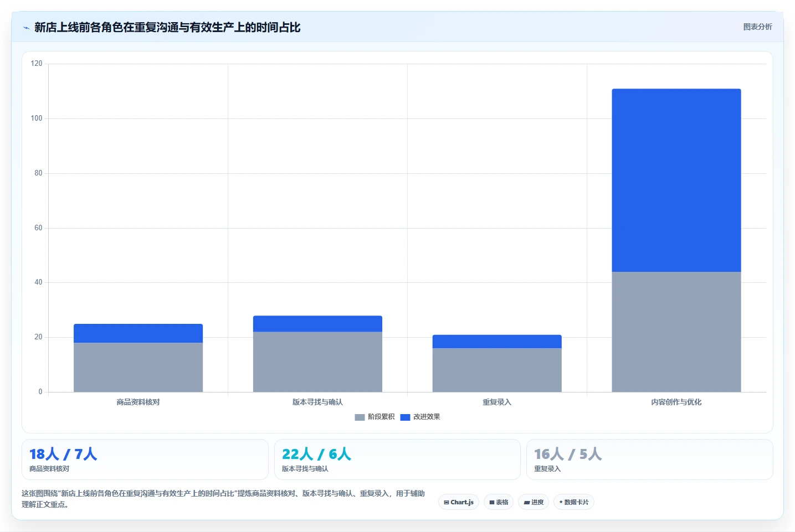Click the 内容创作与优化 x-axis label
The image size is (795, 532).
click(676, 402)
